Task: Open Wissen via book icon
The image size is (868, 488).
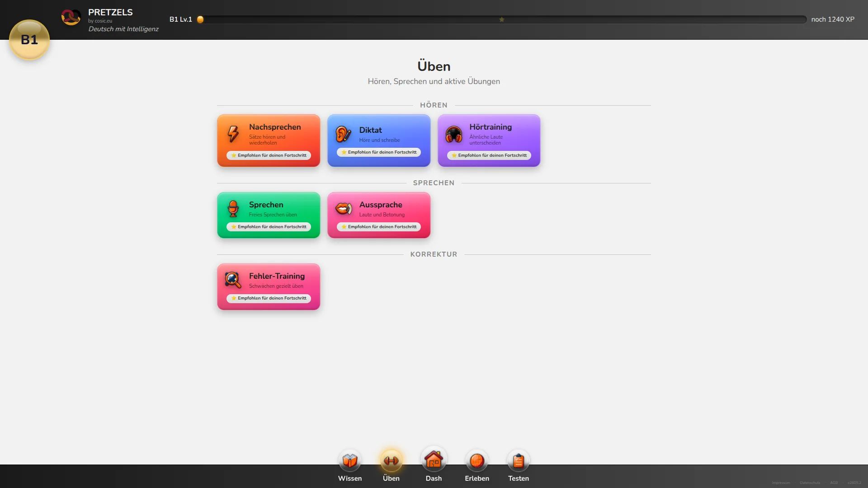Action: pyautogui.click(x=350, y=461)
